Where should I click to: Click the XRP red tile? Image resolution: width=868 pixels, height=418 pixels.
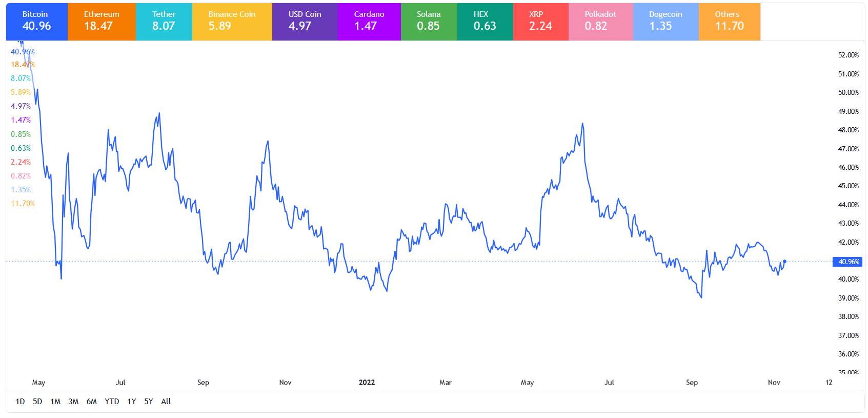[x=540, y=22]
